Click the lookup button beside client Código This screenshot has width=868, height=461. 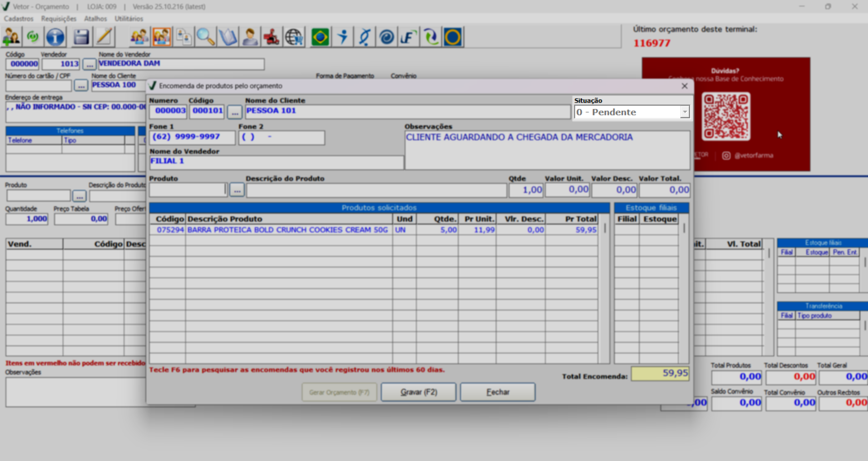click(234, 112)
